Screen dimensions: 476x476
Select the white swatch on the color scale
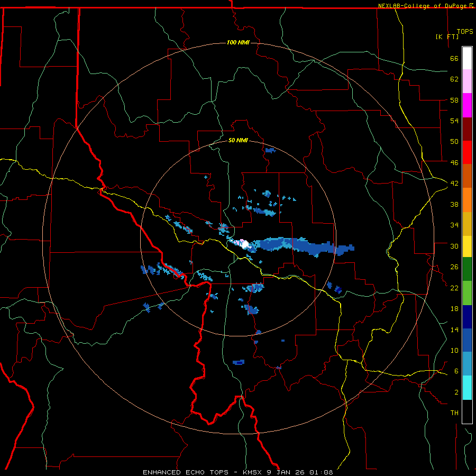click(x=467, y=58)
